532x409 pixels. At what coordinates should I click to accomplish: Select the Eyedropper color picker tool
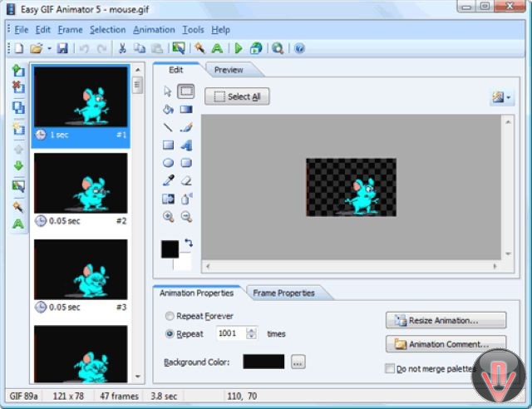168,180
